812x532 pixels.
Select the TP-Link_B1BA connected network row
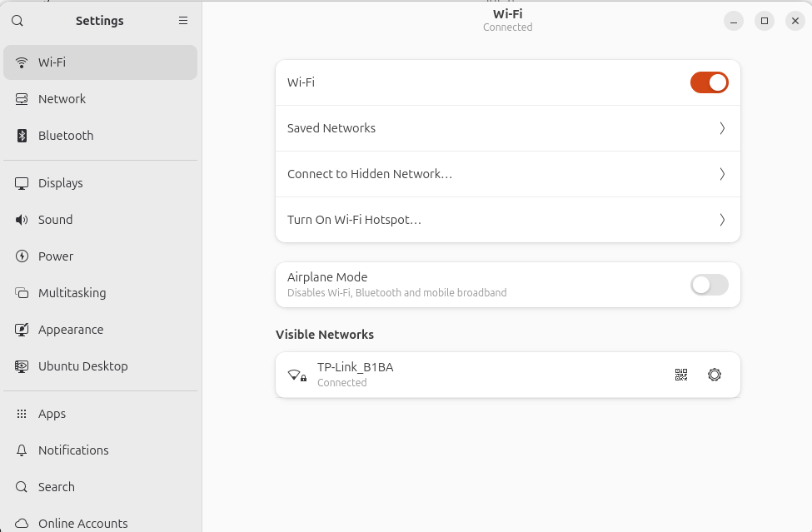point(507,375)
